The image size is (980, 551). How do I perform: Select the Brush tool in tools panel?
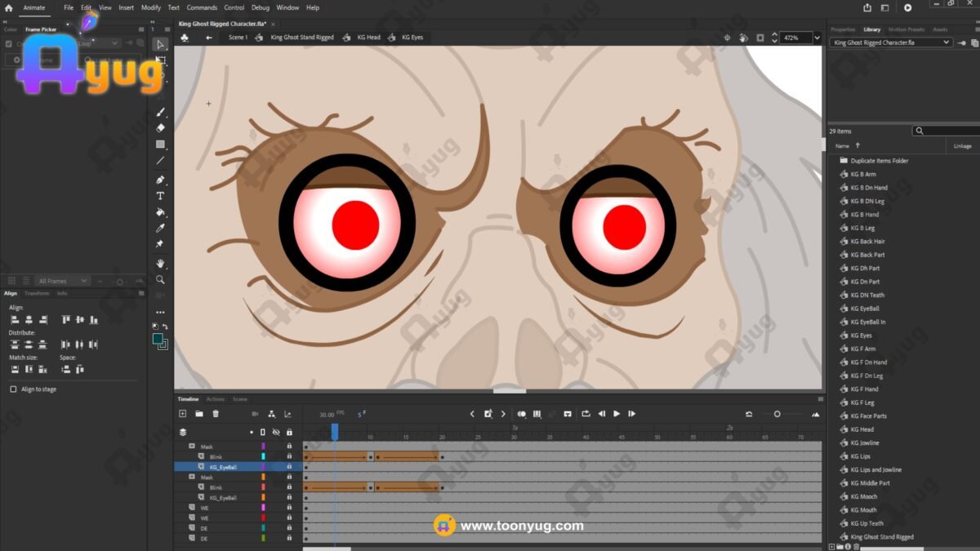point(161,112)
